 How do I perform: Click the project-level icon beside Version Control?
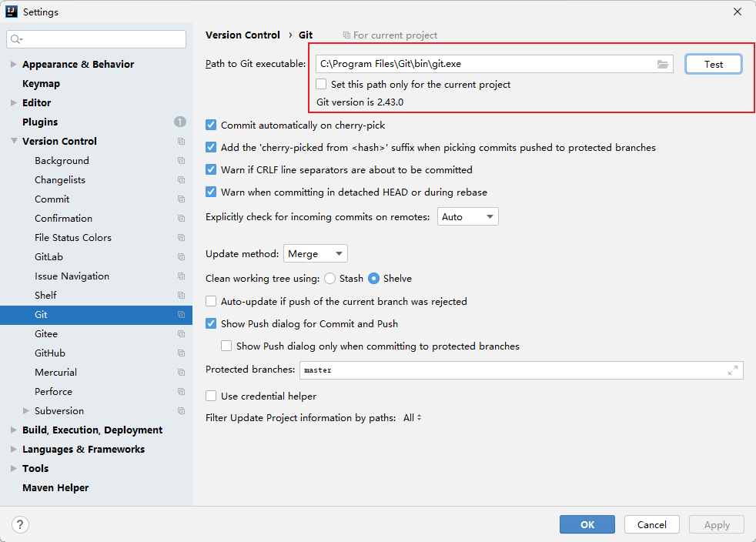tap(181, 142)
